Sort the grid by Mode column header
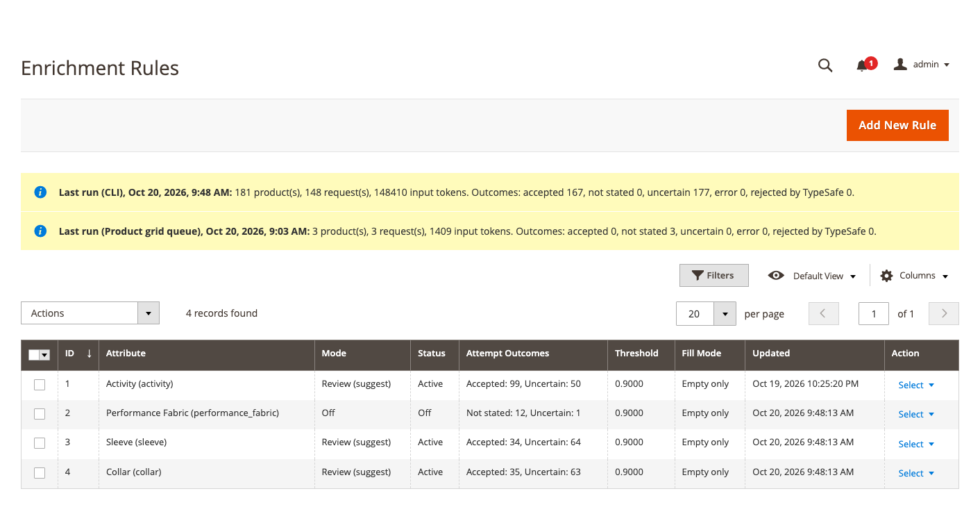 coord(363,354)
